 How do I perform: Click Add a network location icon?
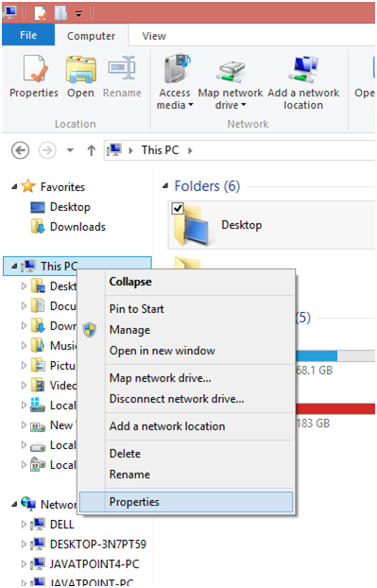[x=303, y=69]
